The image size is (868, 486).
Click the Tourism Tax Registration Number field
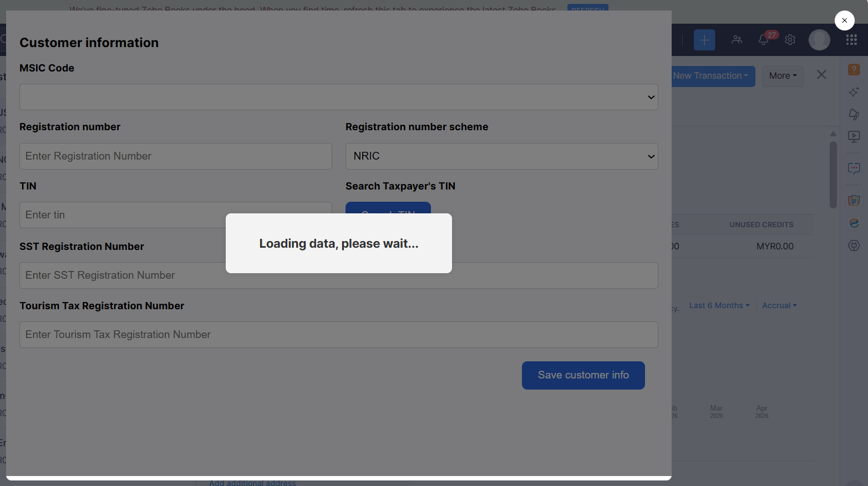338,335
